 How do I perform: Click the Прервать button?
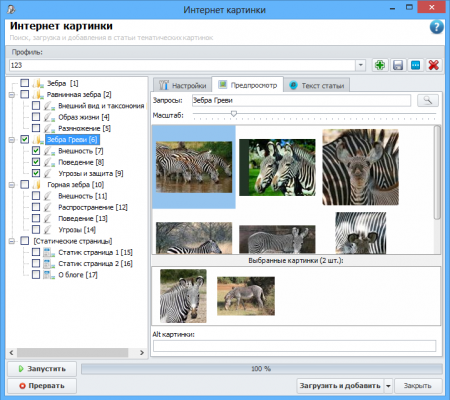[42, 386]
